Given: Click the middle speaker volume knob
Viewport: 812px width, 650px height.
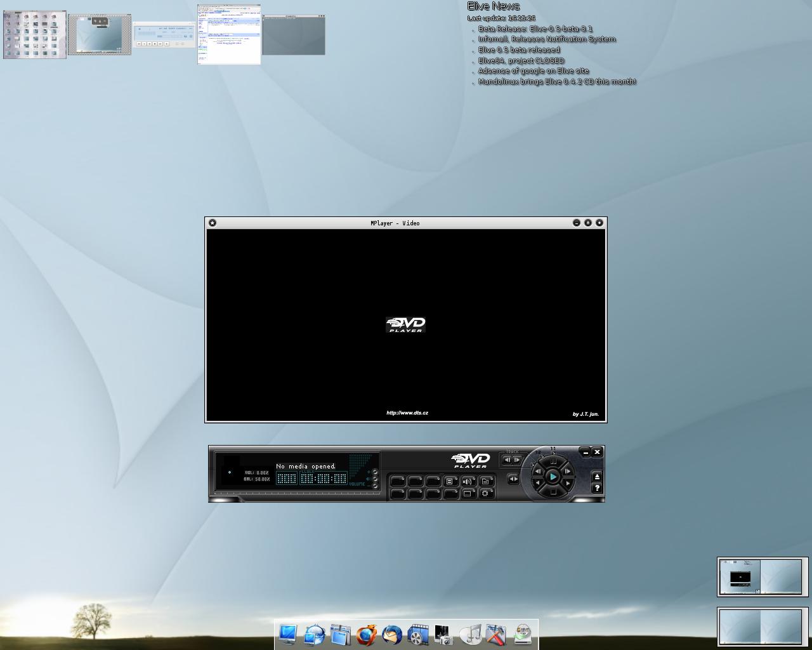Looking at the screenshot, I should pos(375,479).
